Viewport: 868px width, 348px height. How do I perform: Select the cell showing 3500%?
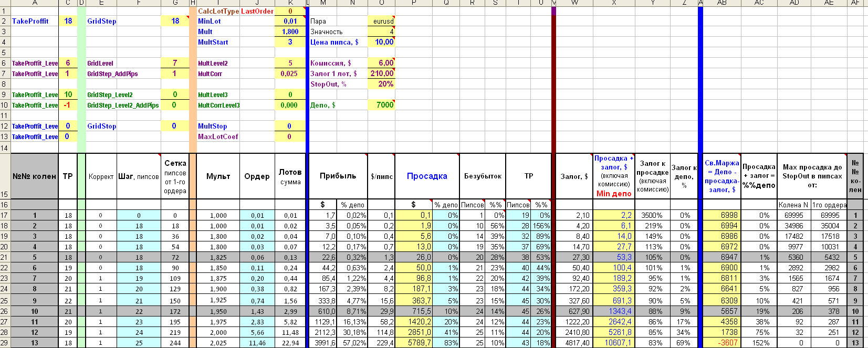653,215
